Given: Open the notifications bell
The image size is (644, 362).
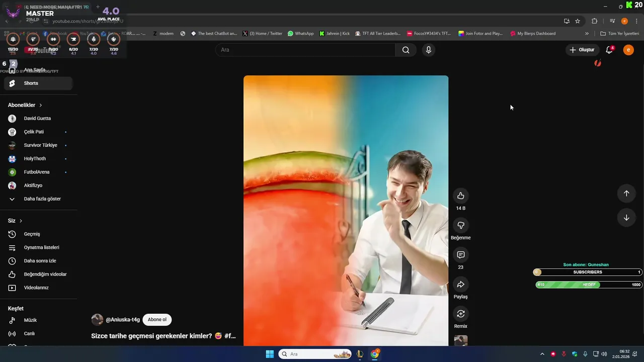Looking at the screenshot, I should pyautogui.click(x=609, y=50).
